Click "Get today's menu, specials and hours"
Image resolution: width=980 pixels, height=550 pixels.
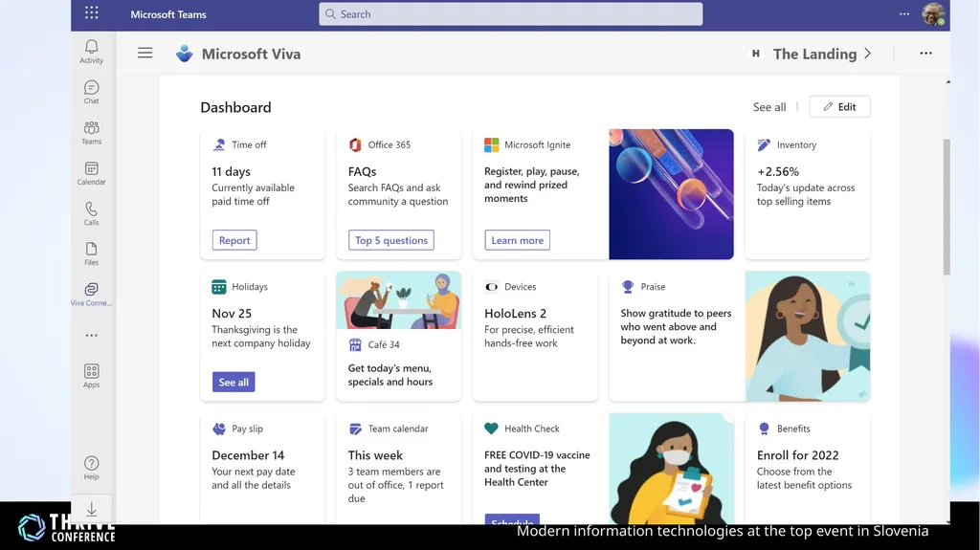click(x=390, y=375)
